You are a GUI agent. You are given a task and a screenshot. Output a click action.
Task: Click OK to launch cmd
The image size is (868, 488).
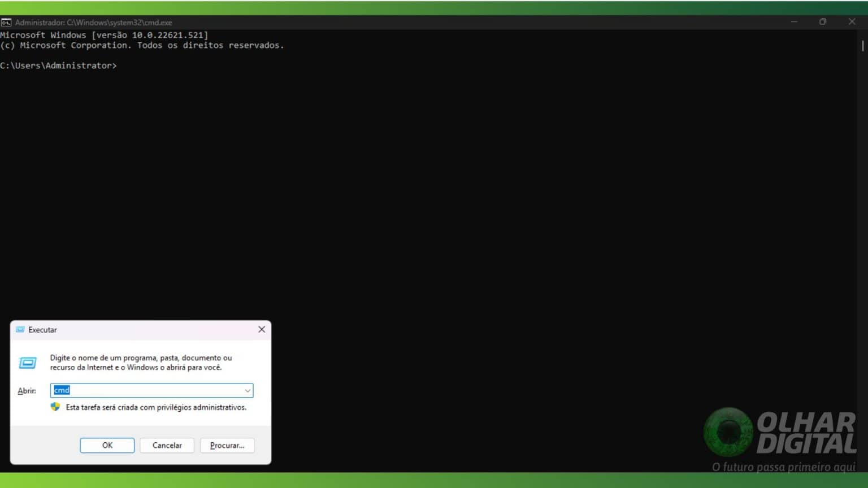(107, 445)
